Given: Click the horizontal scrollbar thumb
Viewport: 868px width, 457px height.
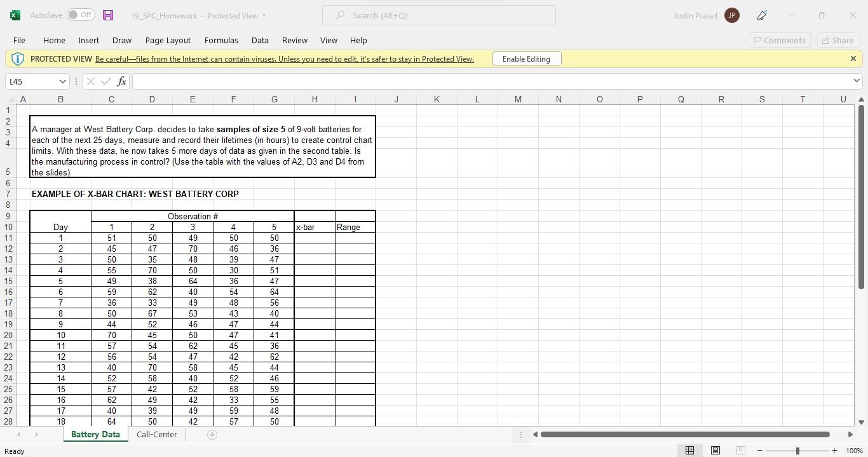Looking at the screenshot, I should tap(685, 435).
